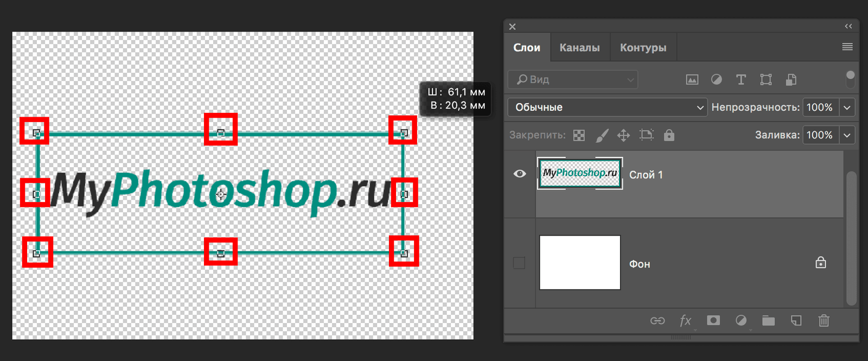Image resolution: width=868 pixels, height=361 pixels.
Task: Expand the Непрозрачность percentage dropdown arrow
Action: (847, 107)
